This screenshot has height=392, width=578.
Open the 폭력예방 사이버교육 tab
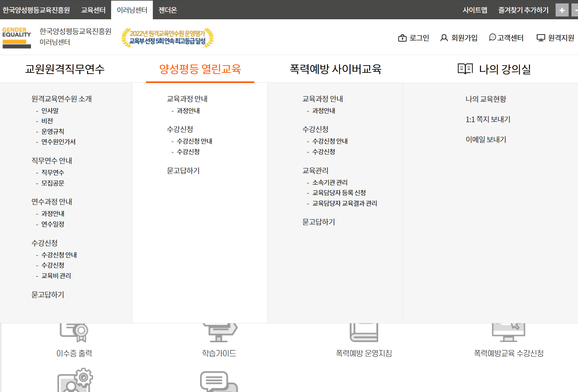(x=335, y=69)
